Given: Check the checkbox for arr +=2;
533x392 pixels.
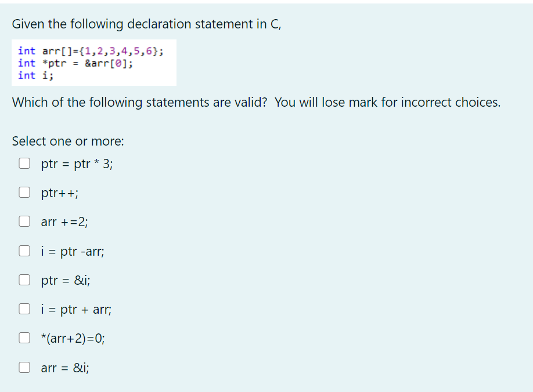Looking at the screenshot, I should coord(24,221).
